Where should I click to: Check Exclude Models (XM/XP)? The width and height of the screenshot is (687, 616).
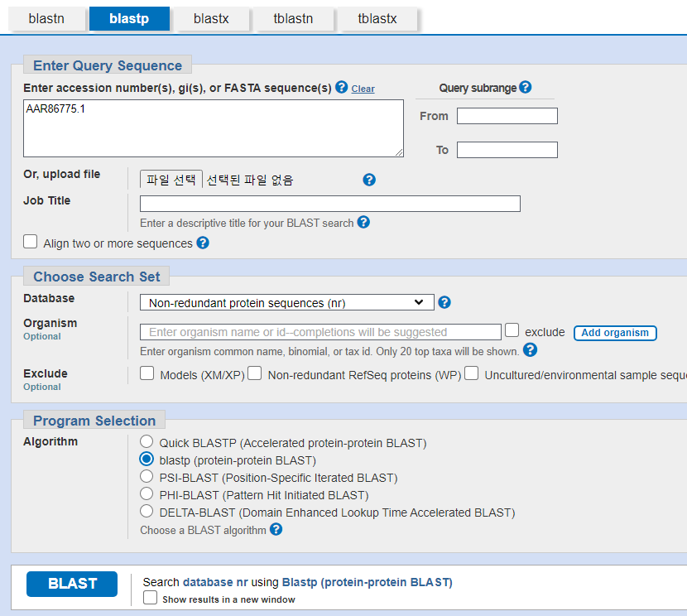[x=147, y=373]
